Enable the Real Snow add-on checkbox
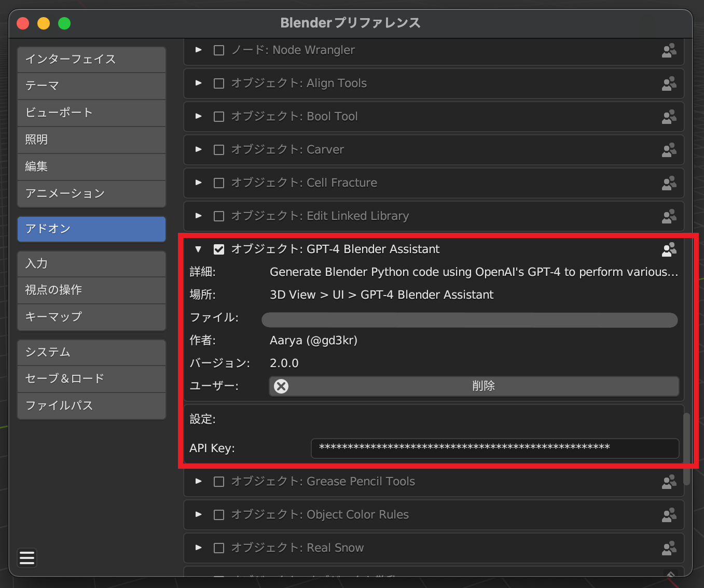The image size is (704, 588). pos(219,548)
